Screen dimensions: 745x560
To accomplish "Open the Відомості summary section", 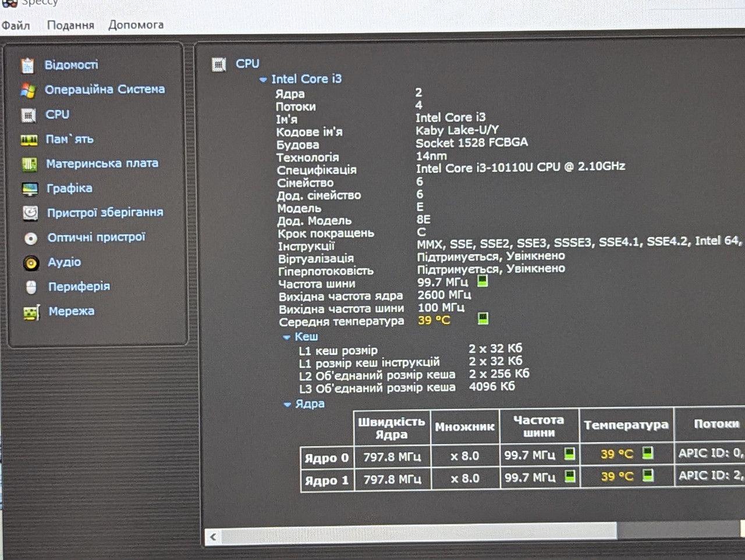I will (x=72, y=65).
